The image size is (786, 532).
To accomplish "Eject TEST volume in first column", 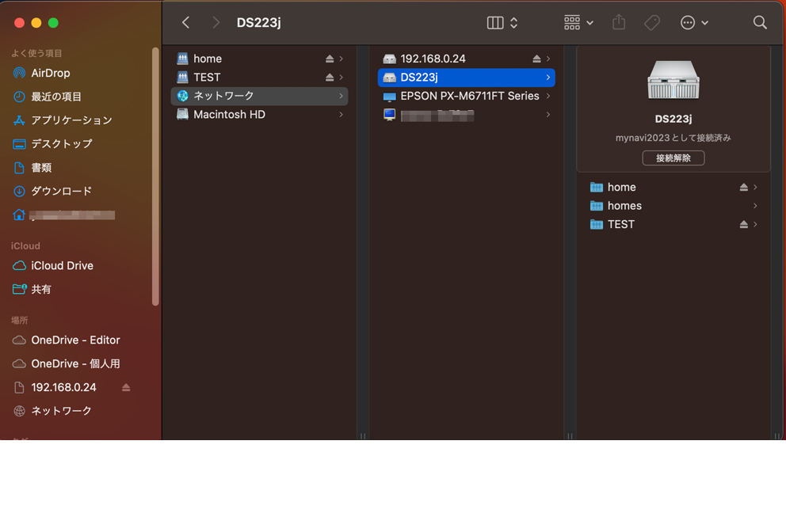I will pyautogui.click(x=330, y=77).
